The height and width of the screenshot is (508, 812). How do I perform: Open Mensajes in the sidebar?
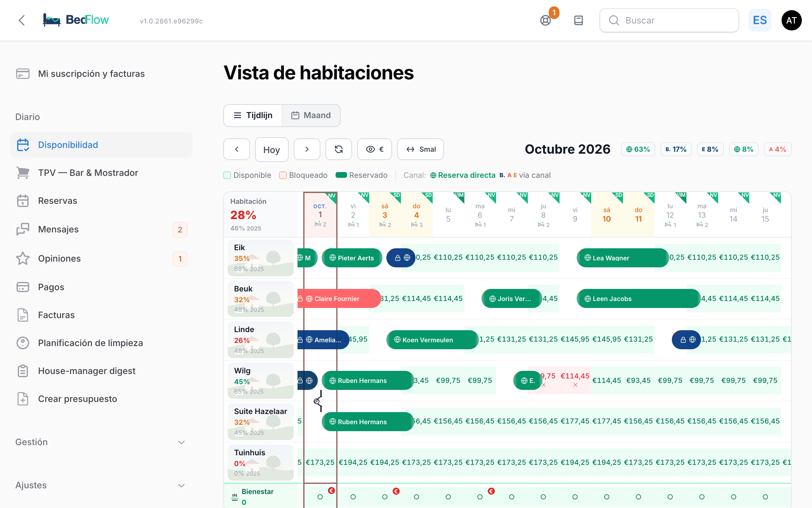pyautogui.click(x=101, y=229)
